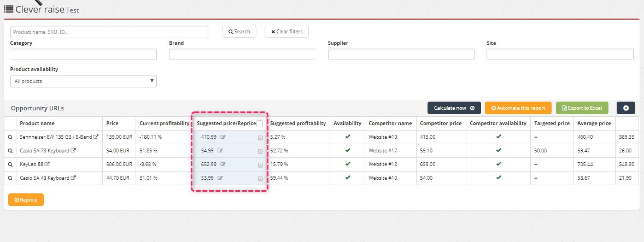The width and height of the screenshot is (644, 242).
Task: Check reprice box for Casio SA 48 row
Action: point(260,179)
